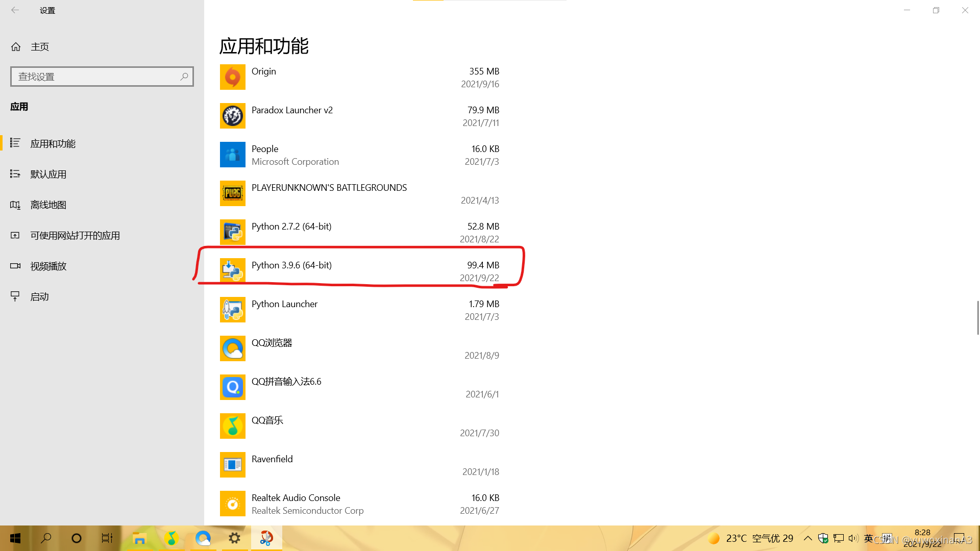Open the volume control in tray
Image resolution: width=980 pixels, height=551 pixels.
(x=853, y=538)
